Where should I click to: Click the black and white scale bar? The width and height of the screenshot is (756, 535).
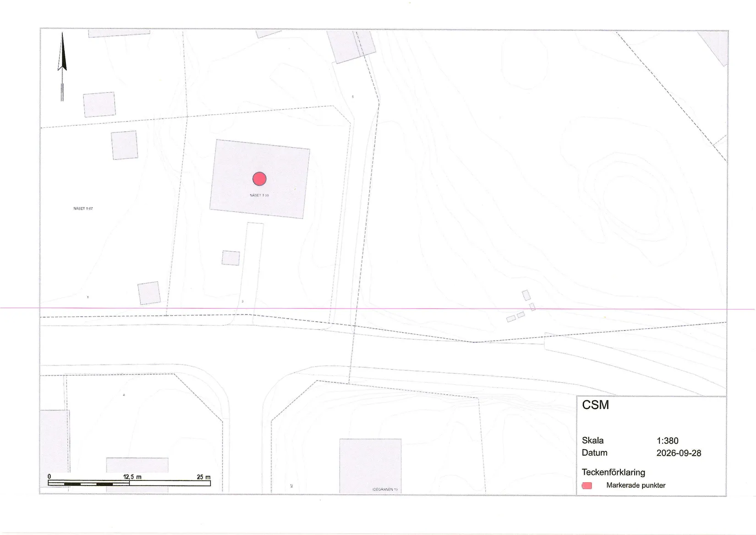pyautogui.click(x=129, y=483)
